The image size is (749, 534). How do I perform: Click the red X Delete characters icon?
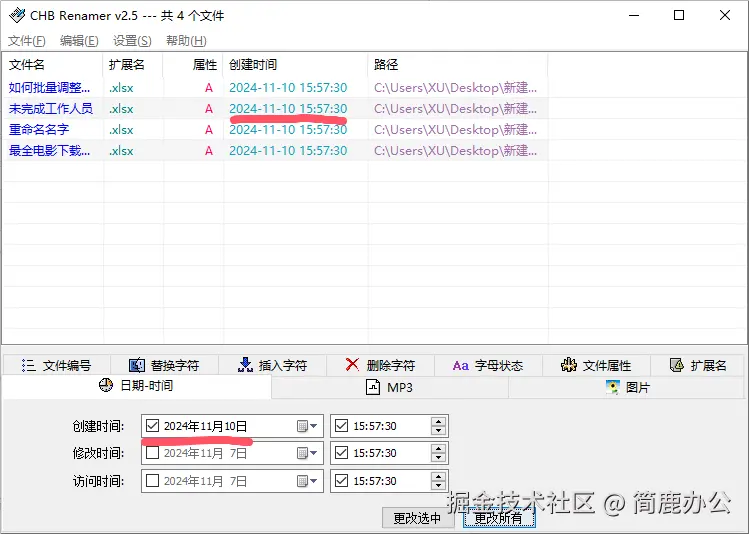(352, 365)
